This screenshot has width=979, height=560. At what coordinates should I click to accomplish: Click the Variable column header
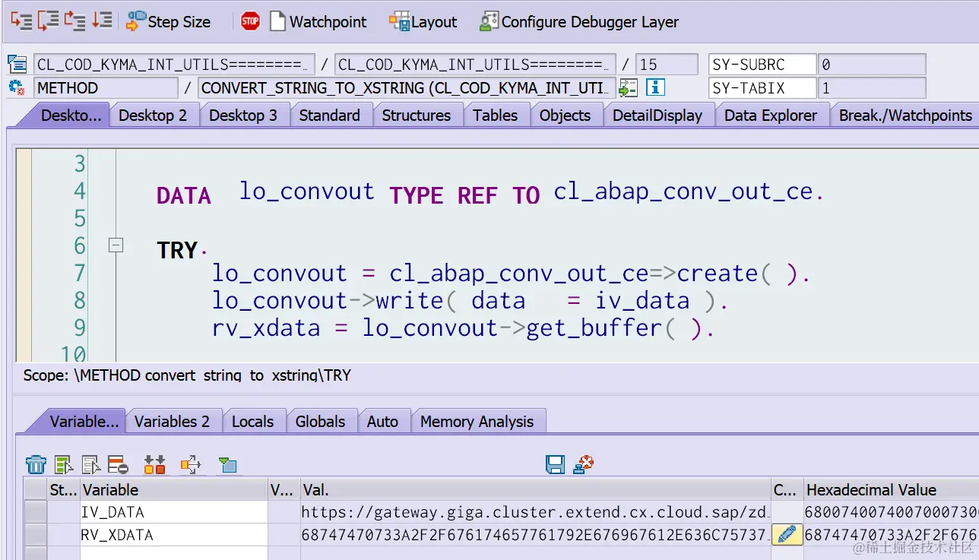click(173, 489)
